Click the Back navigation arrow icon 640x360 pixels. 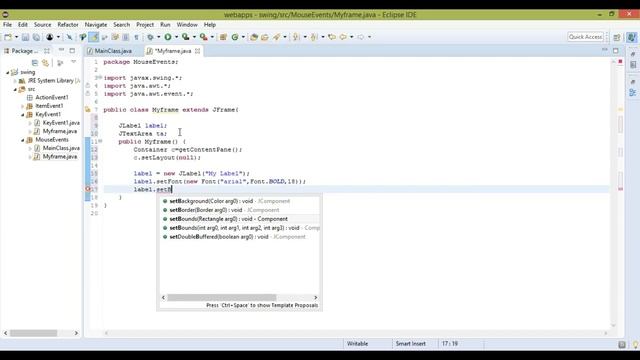(343, 37)
